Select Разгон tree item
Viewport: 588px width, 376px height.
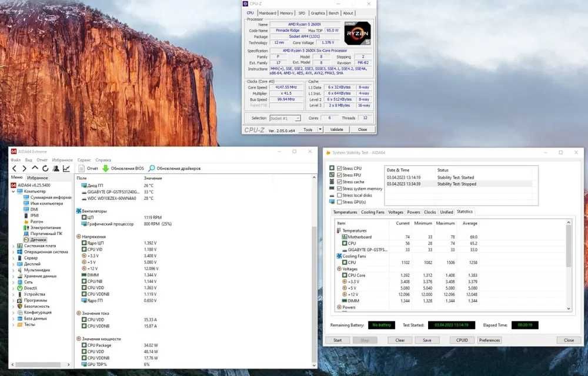34,221
